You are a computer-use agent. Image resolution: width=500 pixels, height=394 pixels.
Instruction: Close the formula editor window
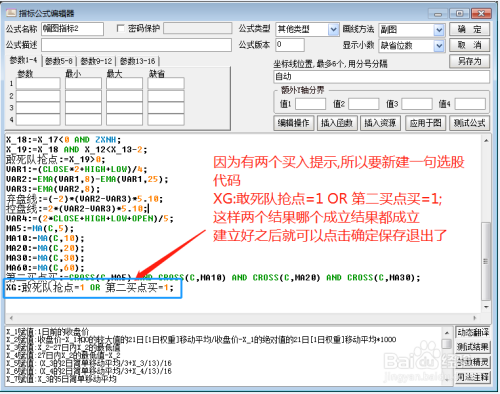481,14
